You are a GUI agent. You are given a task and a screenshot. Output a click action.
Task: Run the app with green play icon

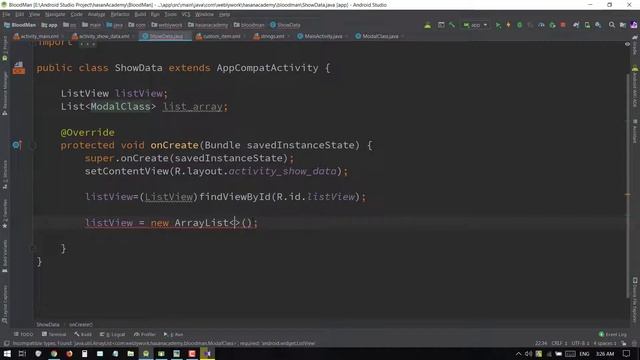(498, 25)
